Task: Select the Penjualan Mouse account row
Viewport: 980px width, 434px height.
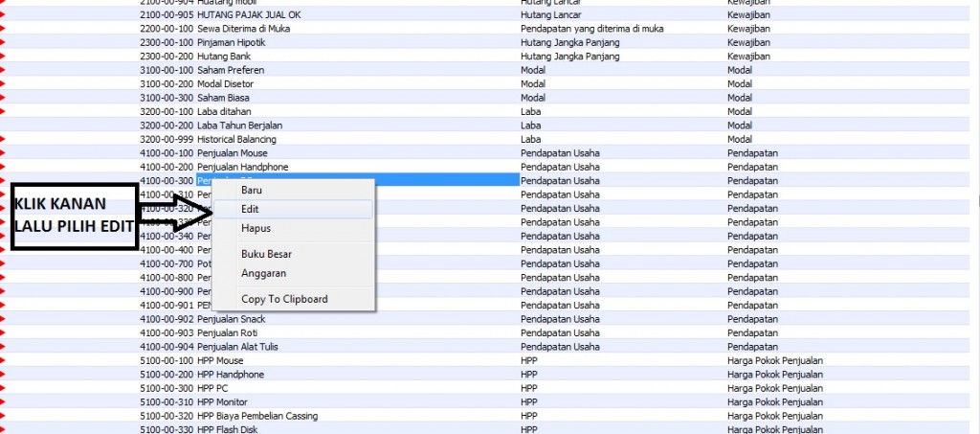Action: (233, 153)
